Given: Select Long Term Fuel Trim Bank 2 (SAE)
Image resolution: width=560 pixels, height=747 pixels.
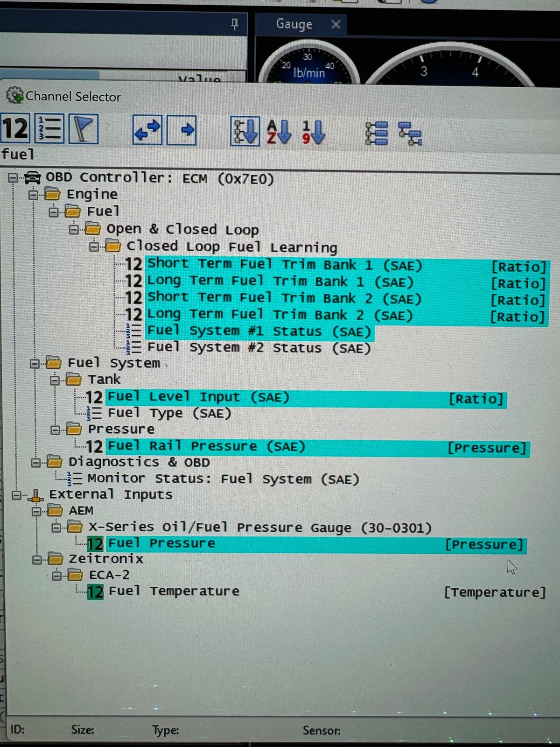Looking at the screenshot, I should point(346,316).
